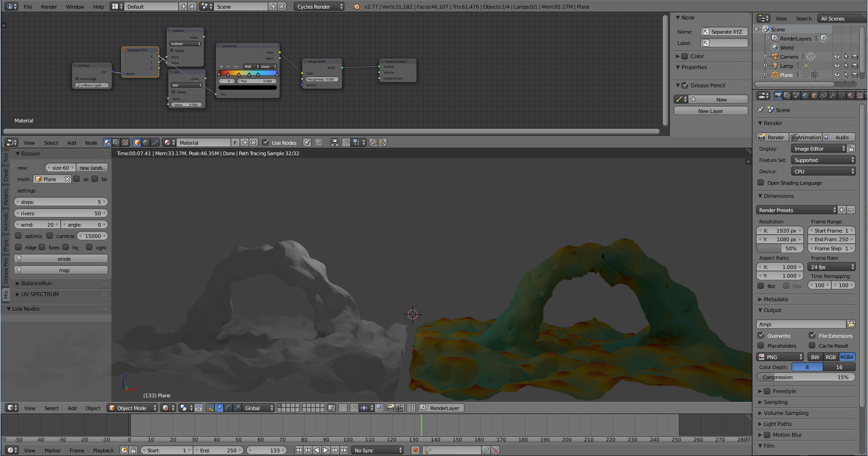
Task: Open the Modifiers wrench tab in Properties
Action: (x=833, y=96)
